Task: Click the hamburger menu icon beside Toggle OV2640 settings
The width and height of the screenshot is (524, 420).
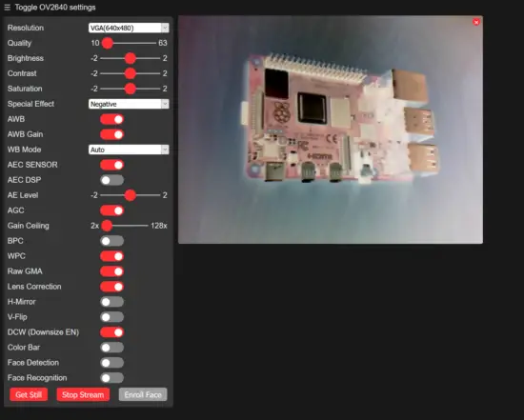Action: pos(7,8)
